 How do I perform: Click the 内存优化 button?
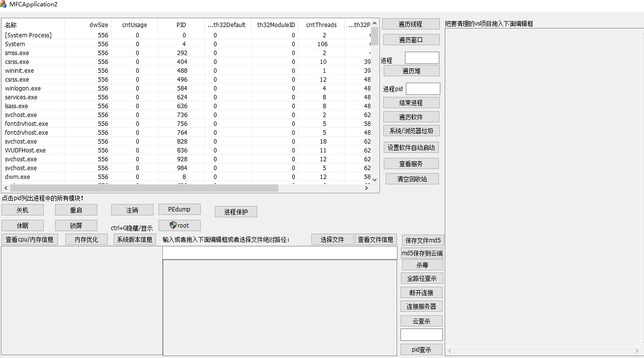(x=87, y=239)
